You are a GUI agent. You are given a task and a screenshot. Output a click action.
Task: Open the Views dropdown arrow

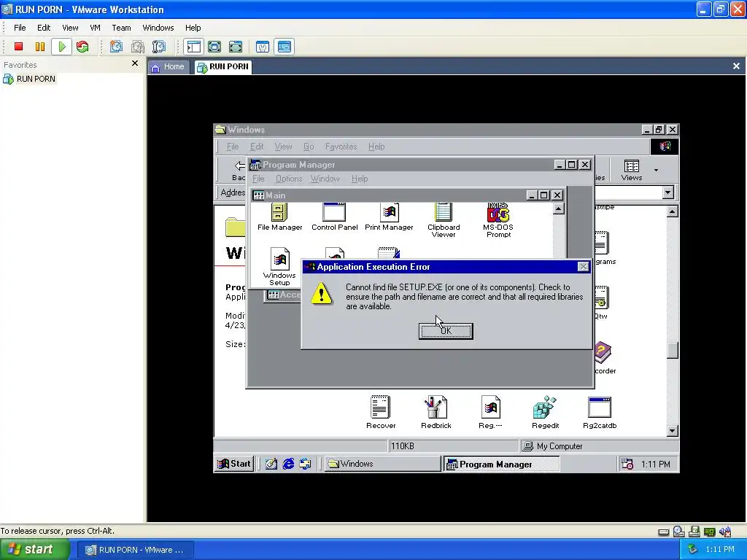tap(656, 170)
